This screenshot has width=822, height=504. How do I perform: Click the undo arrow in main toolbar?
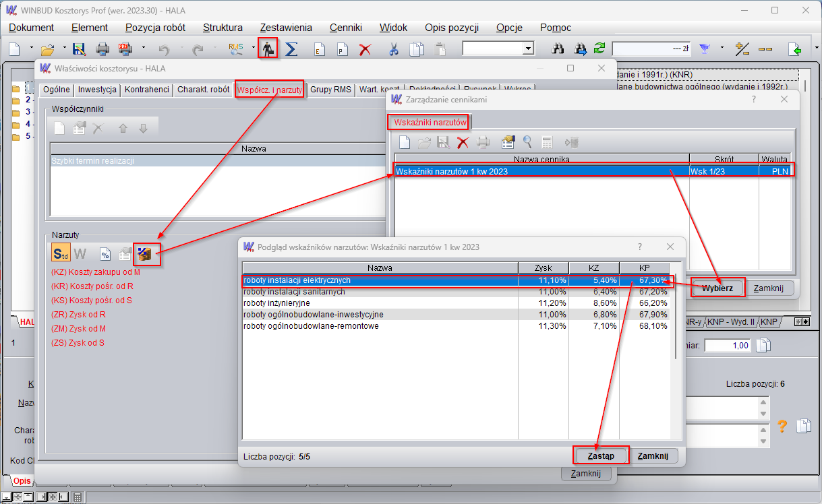[164, 49]
